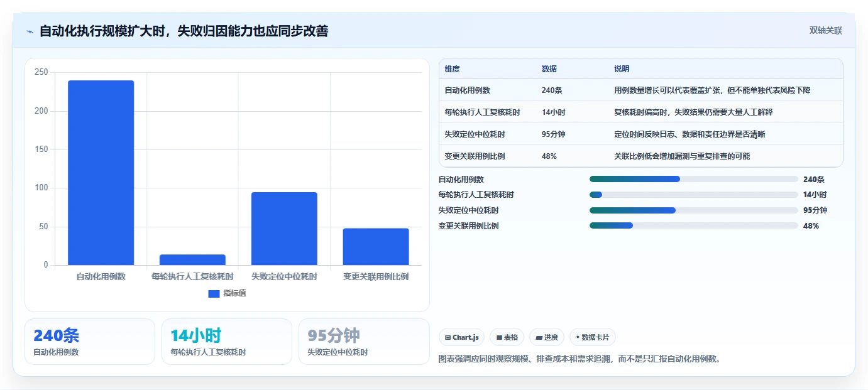Click the 自动化用例数 progress bar
This screenshot has width=868, height=390.
[x=693, y=179]
